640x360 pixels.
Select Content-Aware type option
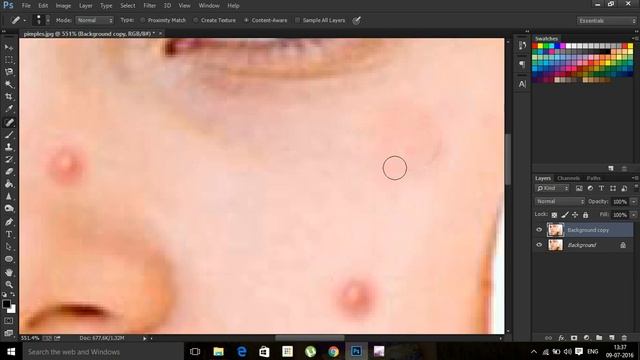pos(266,20)
